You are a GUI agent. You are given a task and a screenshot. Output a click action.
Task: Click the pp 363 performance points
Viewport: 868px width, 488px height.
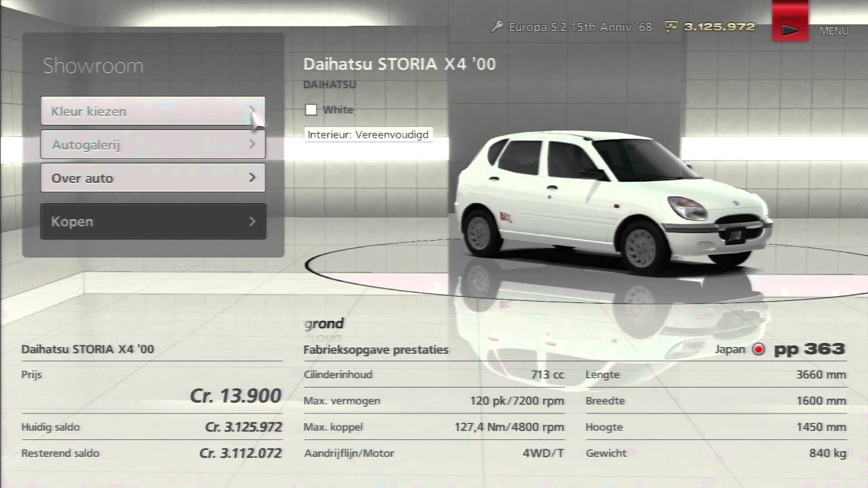810,350
